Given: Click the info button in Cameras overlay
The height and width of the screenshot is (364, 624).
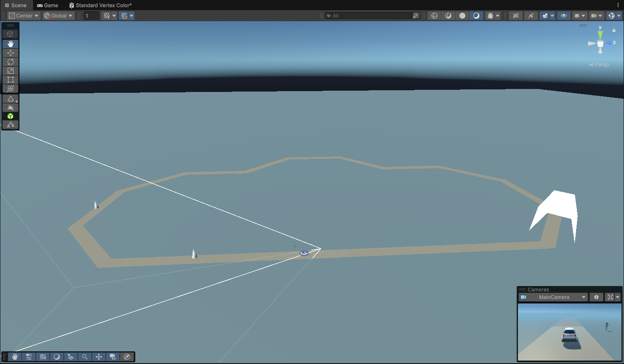Looking at the screenshot, I should click(596, 297).
